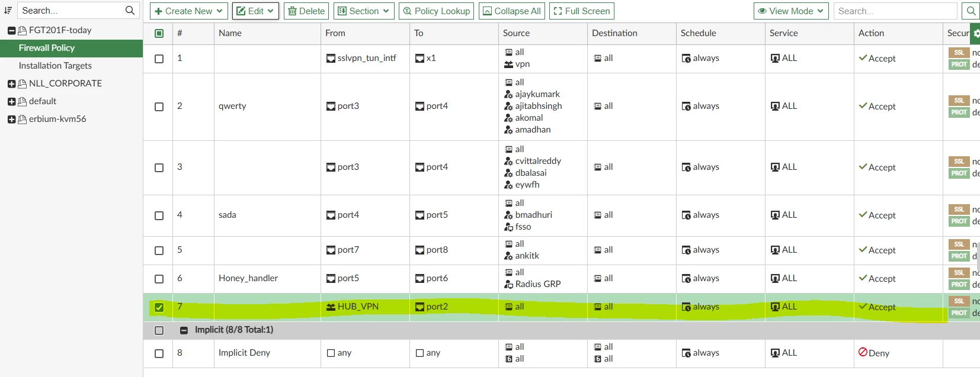Screen dimensions: 980x377
Task: Click the Radius GRP group icon in row 6
Action: 508,284
